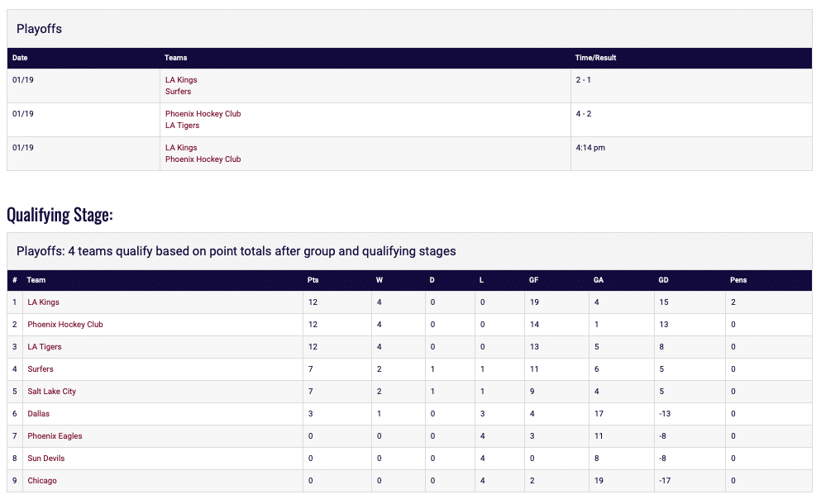821x504 pixels.
Task: Open the 2 - 1 playoff result
Action: click(585, 80)
